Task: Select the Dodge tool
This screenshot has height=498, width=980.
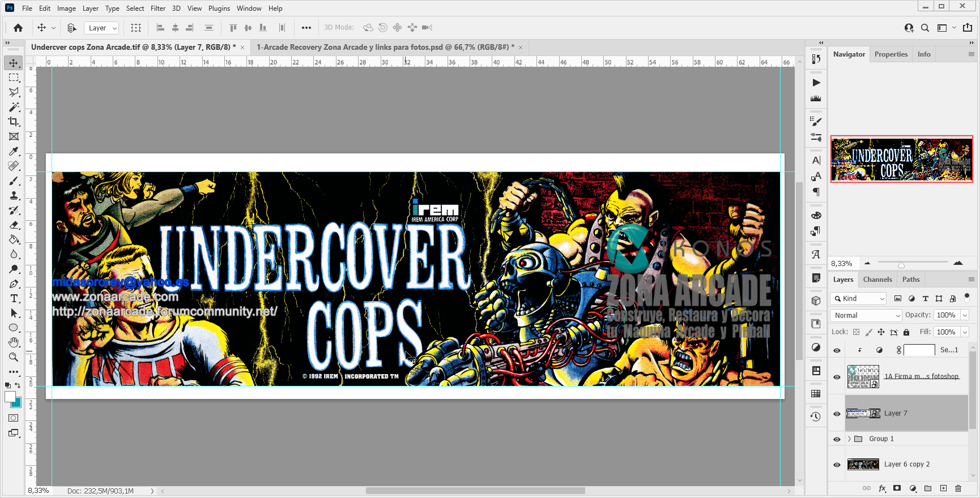Action: coord(14,269)
